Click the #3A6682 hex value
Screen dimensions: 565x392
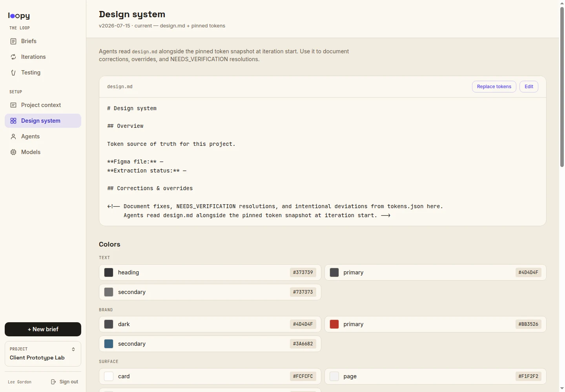(x=303, y=344)
